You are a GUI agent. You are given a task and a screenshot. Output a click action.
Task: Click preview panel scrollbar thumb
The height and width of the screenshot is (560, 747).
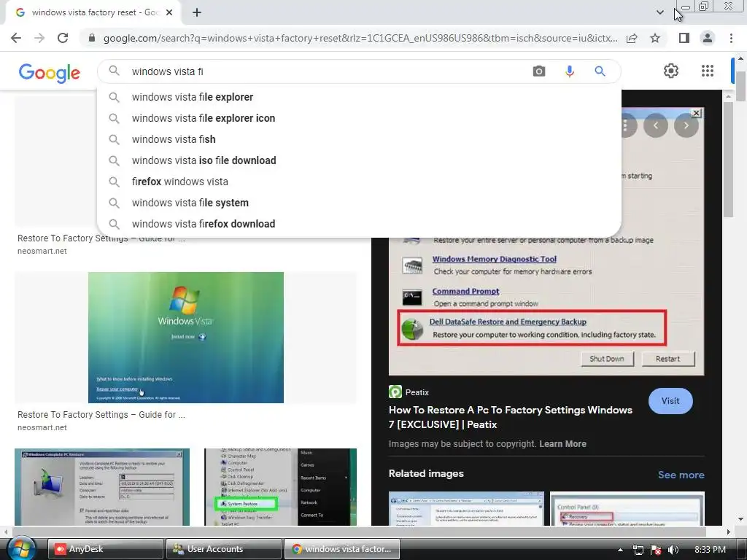pyautogui.click(x=729, y=160)
